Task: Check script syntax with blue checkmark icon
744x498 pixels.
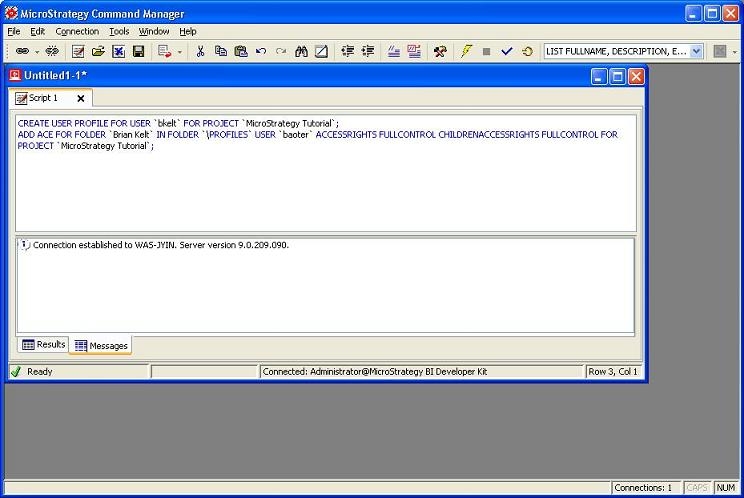Action: 507,51
